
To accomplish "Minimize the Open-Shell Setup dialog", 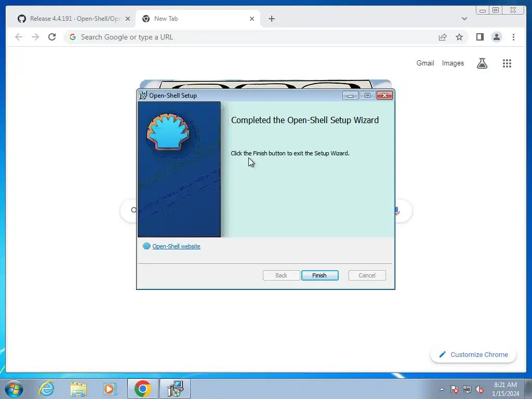I will tap(350, 96).
